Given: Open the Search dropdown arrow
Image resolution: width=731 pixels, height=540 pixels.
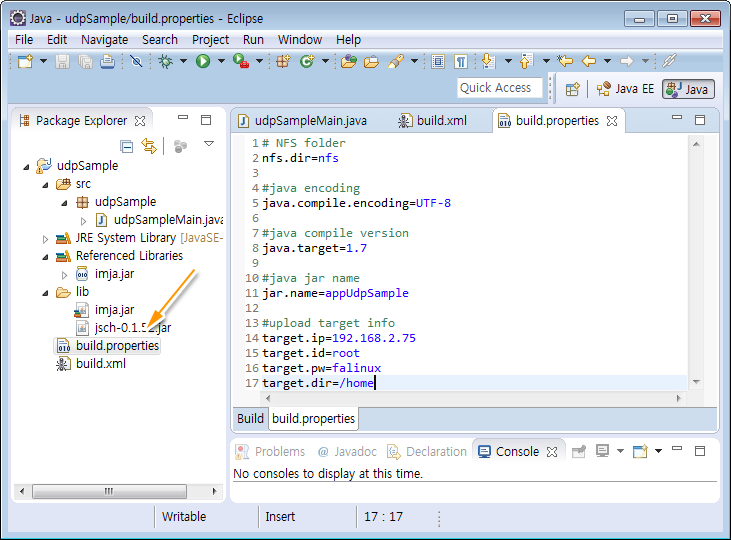Looking at the screenshot, I should 414,61.
